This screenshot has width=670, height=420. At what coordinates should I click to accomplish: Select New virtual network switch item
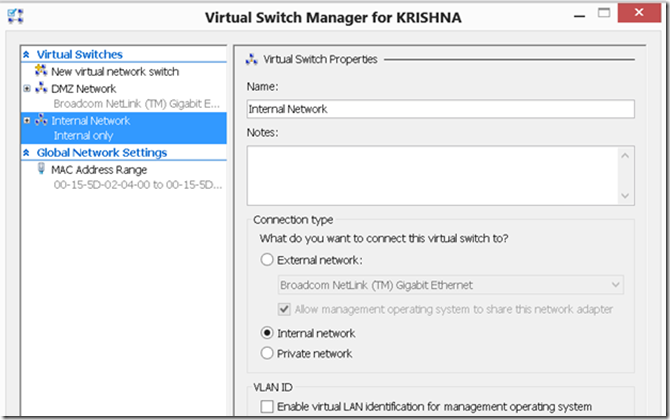coord(115,71)
